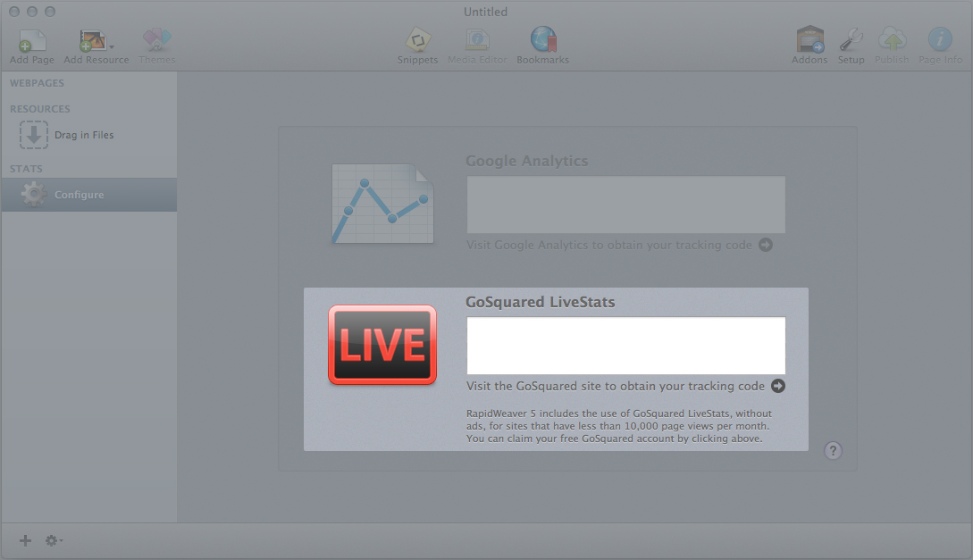Click the GoSquared LiveStats tracking code field
Screen dimensions: 973x560
tap(626, 346)
